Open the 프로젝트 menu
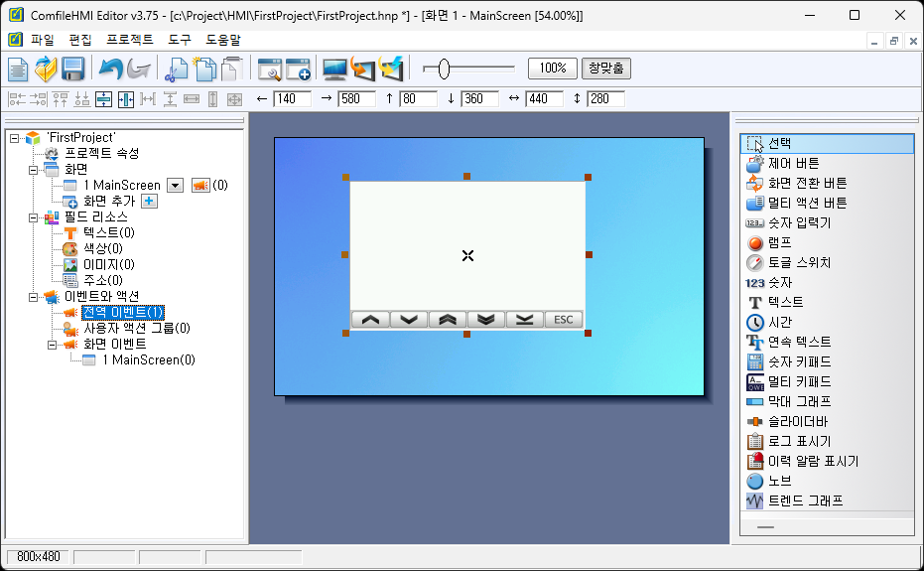This screenshot has width=924, height=571. click(x=130, y=40)
